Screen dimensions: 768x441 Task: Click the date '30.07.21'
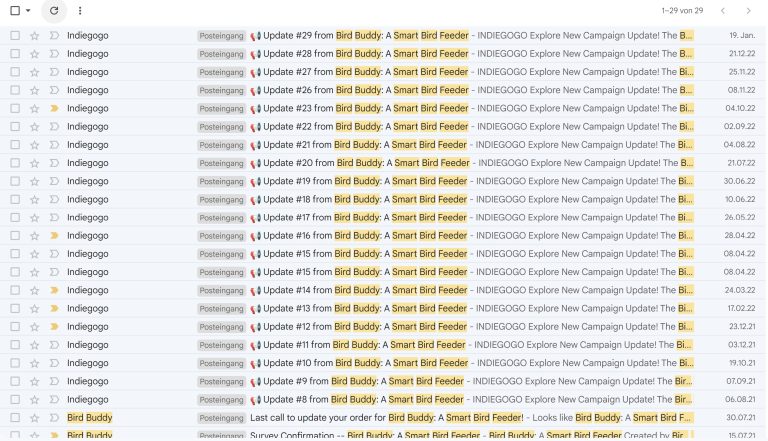tap(741, 417)
